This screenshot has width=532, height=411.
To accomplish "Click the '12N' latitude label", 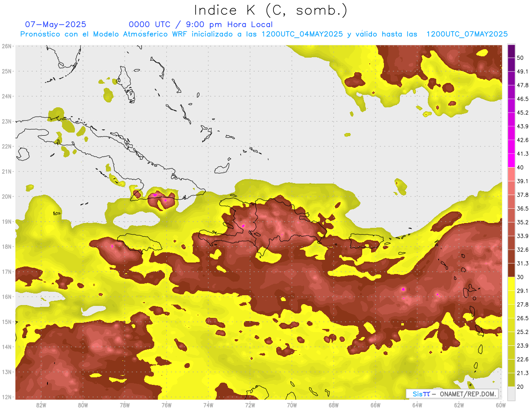I will click(x=7, y=397).
